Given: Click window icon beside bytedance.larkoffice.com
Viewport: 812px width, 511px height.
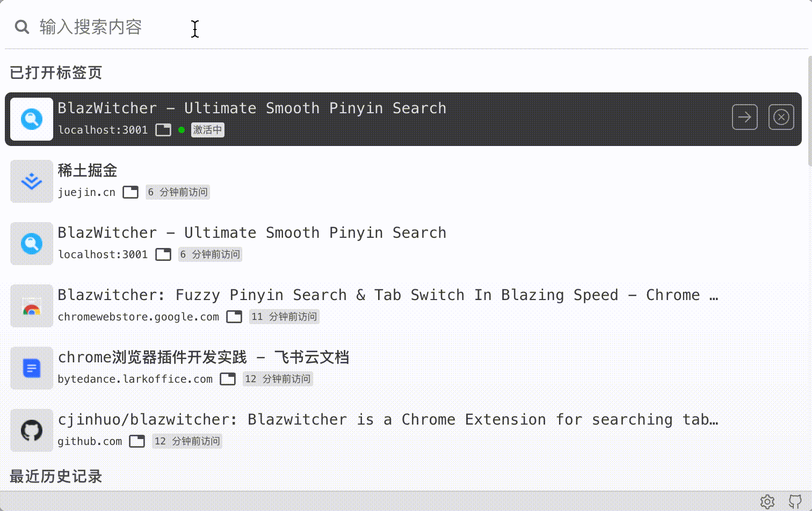Looking at the screenshot, I should pyautogui.click(x=228, y=379).
